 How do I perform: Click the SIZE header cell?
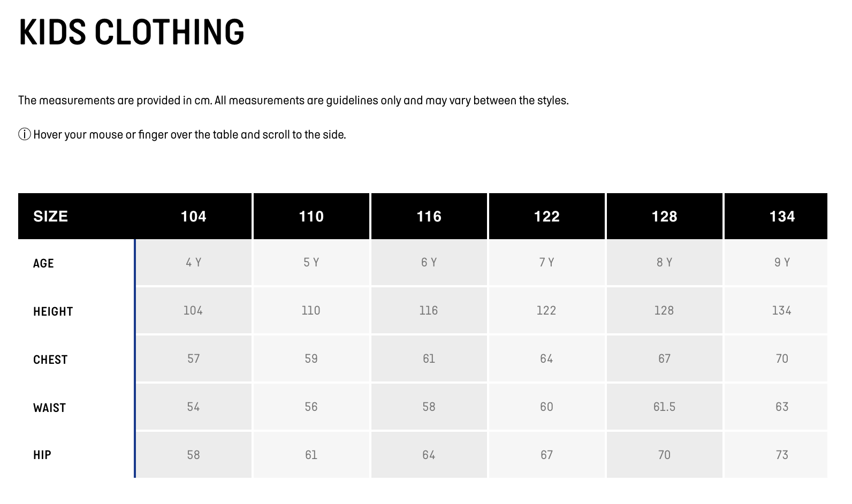pos(51,216)
